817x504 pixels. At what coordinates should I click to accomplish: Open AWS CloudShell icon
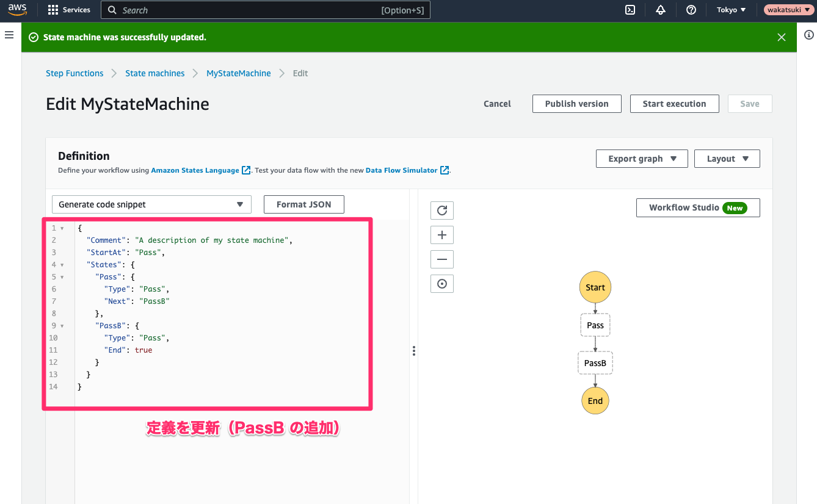630,10
